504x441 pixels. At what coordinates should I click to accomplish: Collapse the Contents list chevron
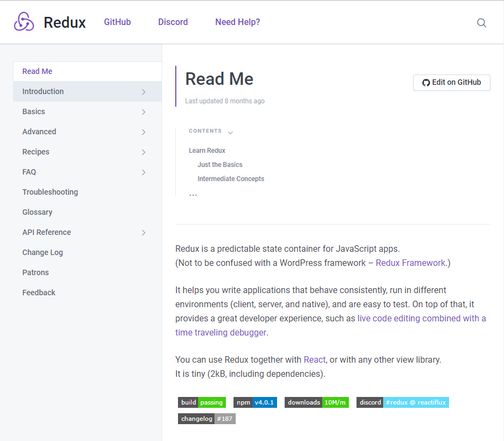pos(230,132)
